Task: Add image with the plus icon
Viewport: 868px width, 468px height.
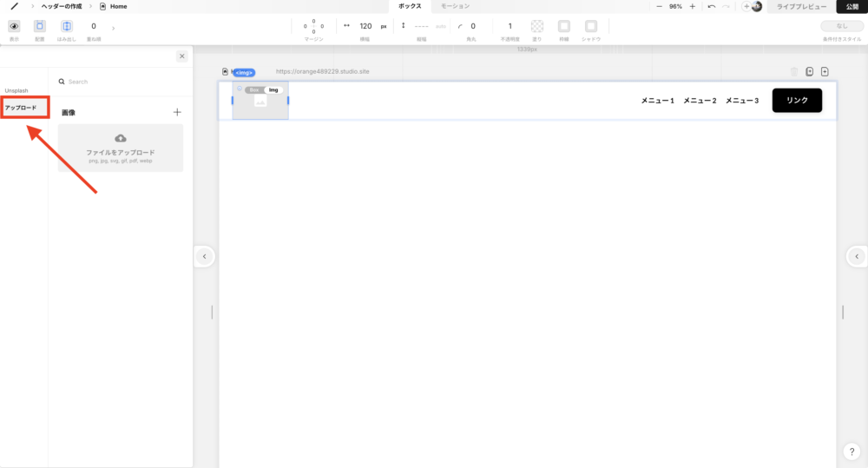Action: click(177, 112)
